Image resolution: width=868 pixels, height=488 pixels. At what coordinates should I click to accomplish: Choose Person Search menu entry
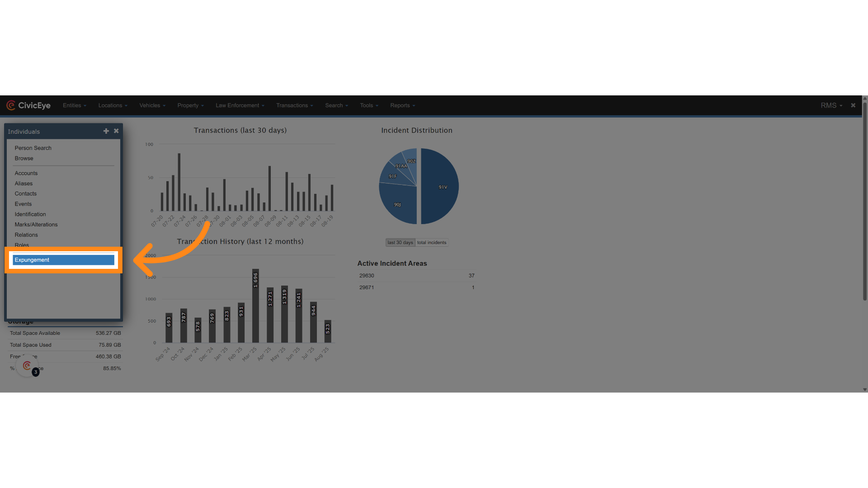(x=33, y=148)
